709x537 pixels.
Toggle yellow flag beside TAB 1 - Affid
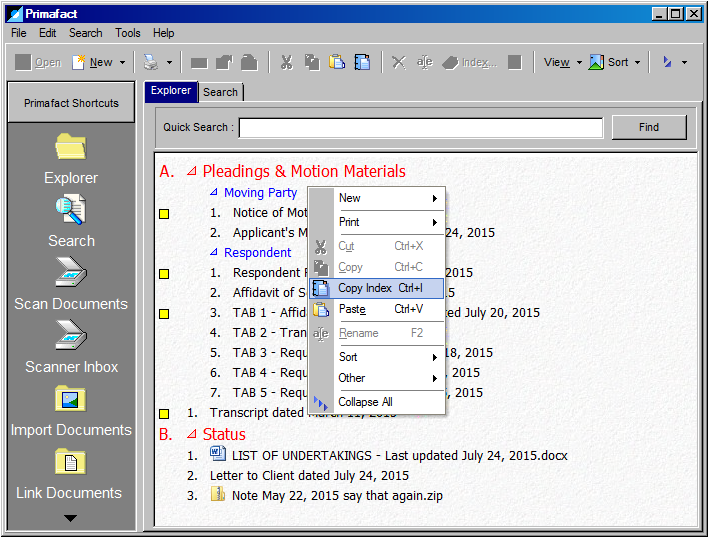coord(164,314)
